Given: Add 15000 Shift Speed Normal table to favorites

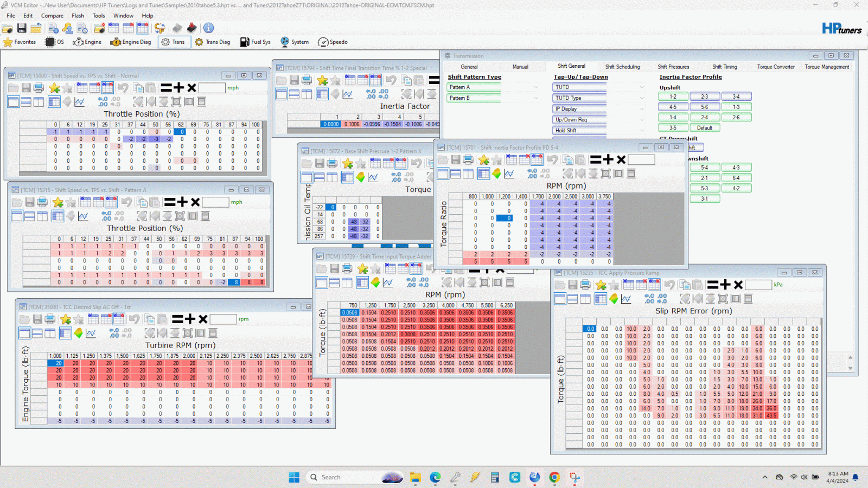Looking at the screenshot, I should pyautogui.click(x=54, y=88).
